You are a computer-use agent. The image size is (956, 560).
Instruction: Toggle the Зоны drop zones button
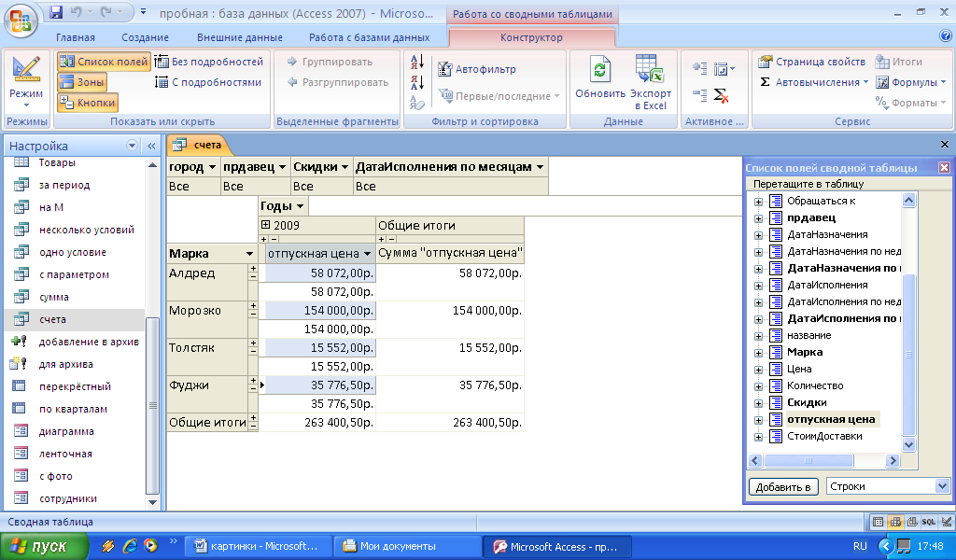pyautogui.click(x=82, y=81)
